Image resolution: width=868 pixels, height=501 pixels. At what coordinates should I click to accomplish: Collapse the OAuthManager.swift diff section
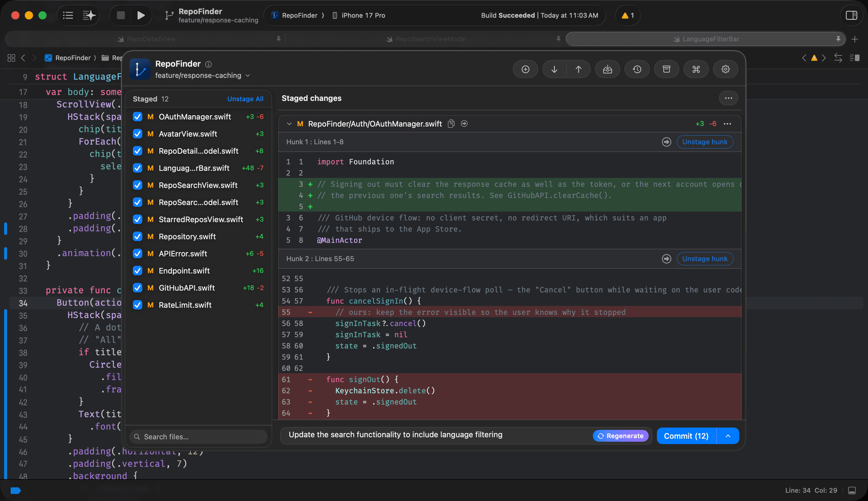click(x=289, y=124)
